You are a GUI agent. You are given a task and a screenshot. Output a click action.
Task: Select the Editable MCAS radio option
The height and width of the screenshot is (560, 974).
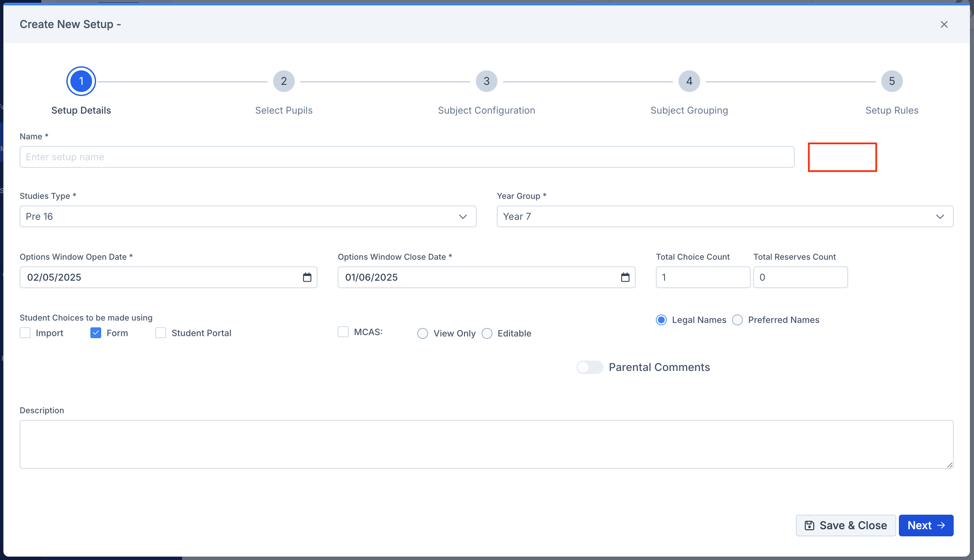tap(486, 333)
